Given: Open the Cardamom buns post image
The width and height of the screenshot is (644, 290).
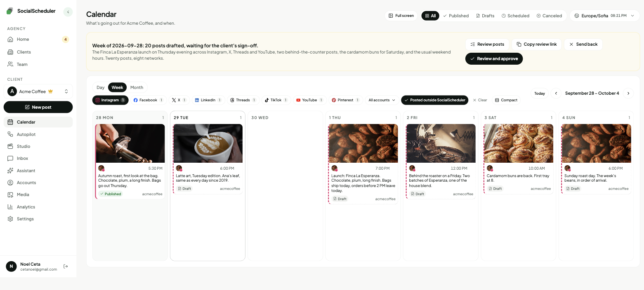Looking at the screenshot, I should tap(519, 143).
